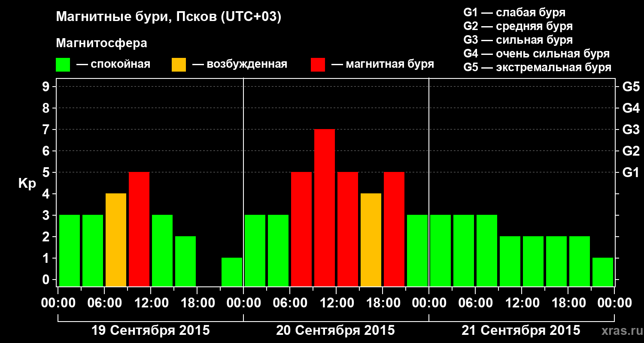644x343 pixels.
Task: Click the '19 Сентября 2015' date label
Action: [x=151, y=331]
